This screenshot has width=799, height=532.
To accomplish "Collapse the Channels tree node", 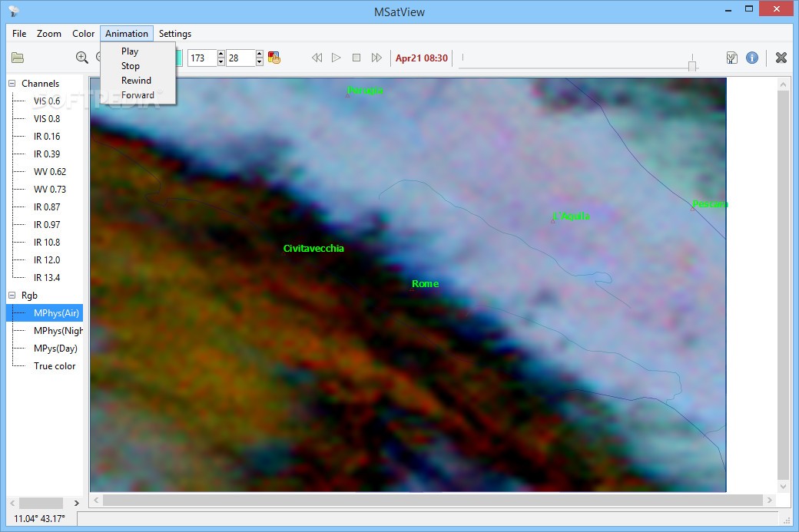I will (12, 84).
